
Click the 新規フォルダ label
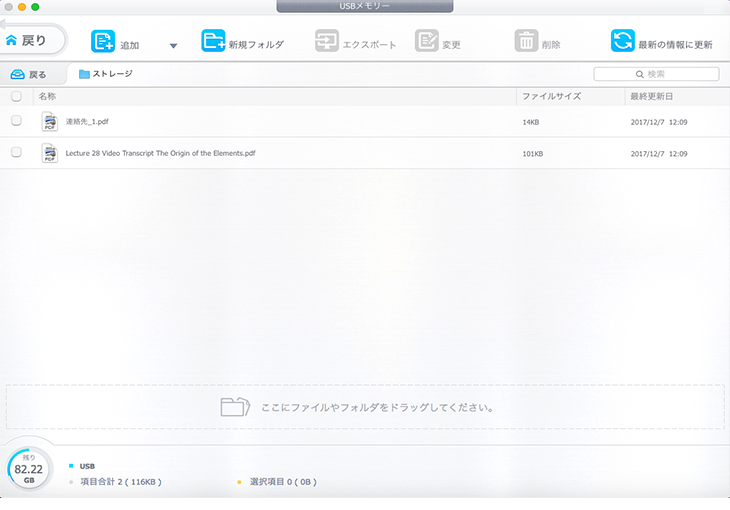[256, 45]
